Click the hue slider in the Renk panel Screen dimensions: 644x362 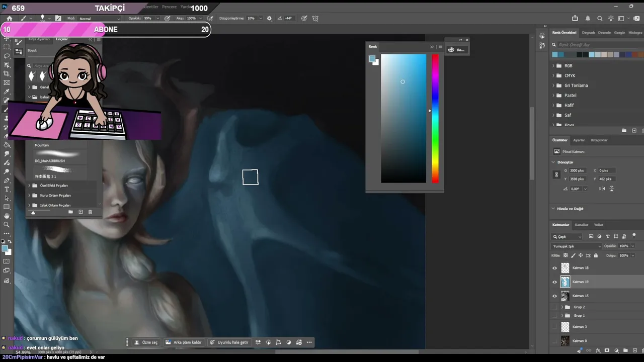[435, 119]
